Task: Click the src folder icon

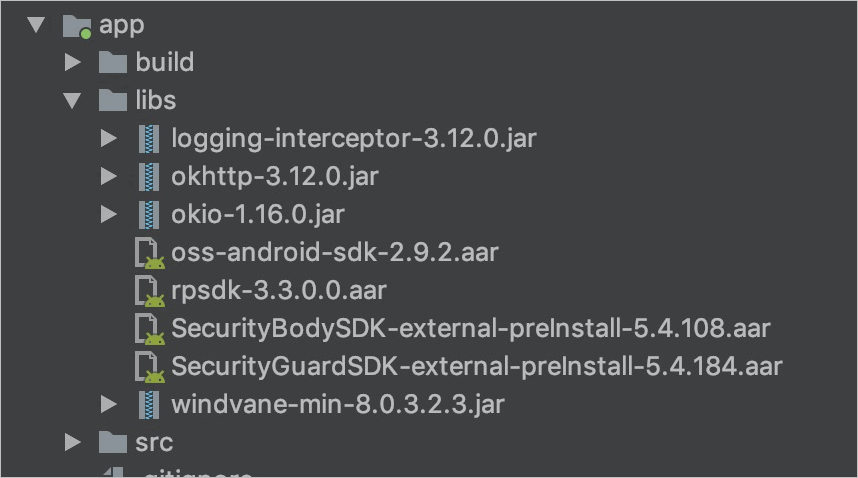Action: 113,442
